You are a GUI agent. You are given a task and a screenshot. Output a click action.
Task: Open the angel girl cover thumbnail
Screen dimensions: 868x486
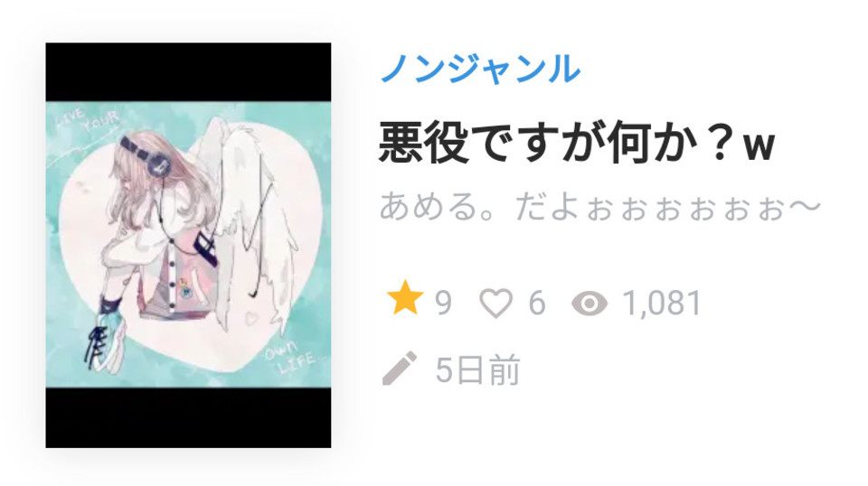(x=188, y=245)
